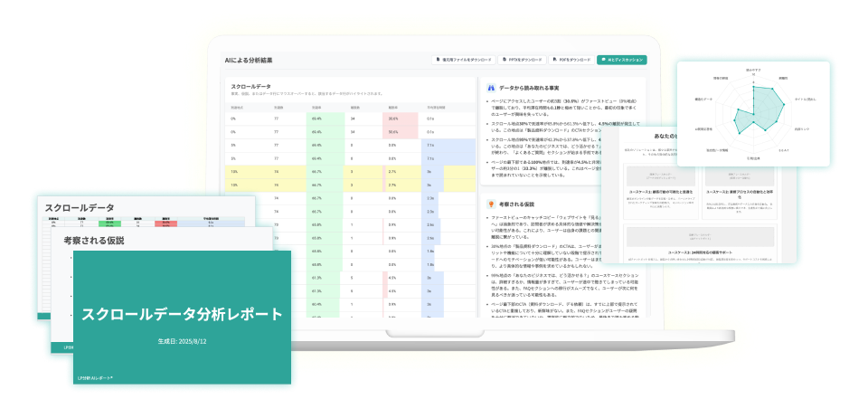Select the first 0% row in scroll table
The image size is (868, 418).
[x=271, y=119]
